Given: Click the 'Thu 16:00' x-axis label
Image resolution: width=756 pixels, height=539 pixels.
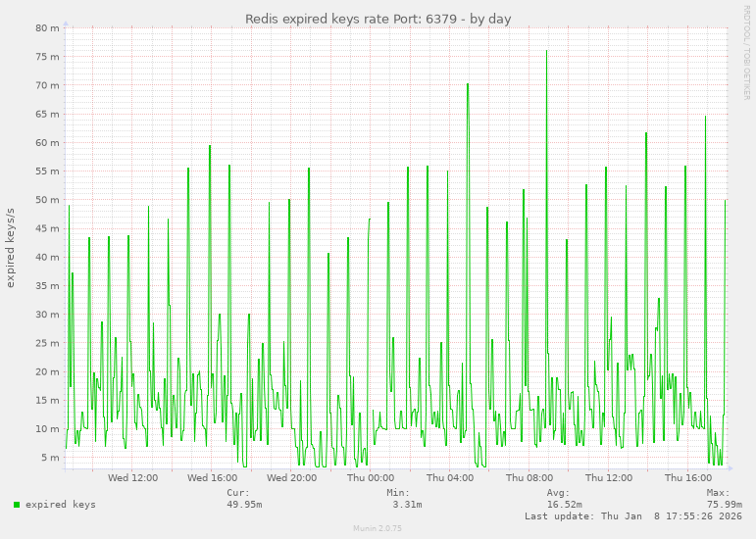Looking at the screenshot, I should click(688, 478).
